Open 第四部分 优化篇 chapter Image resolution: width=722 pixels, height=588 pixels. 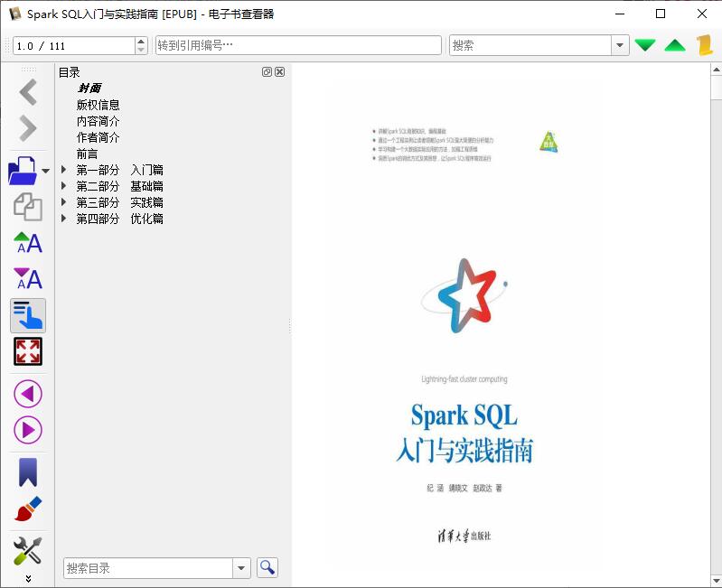[x=119, y=219]
